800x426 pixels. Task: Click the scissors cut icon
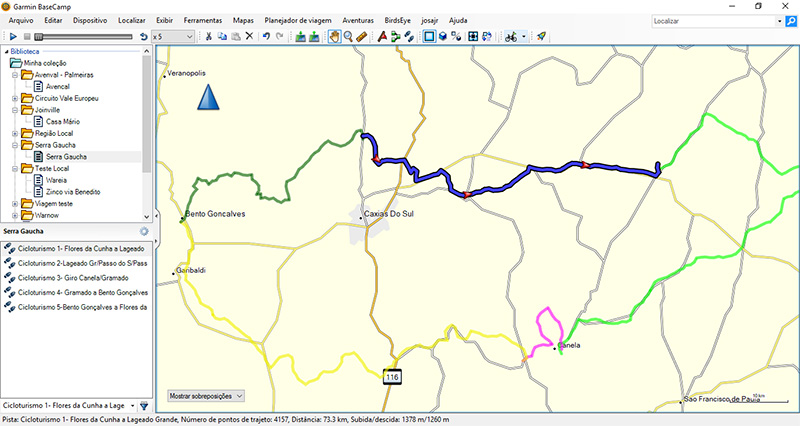(x=208, y=37)
